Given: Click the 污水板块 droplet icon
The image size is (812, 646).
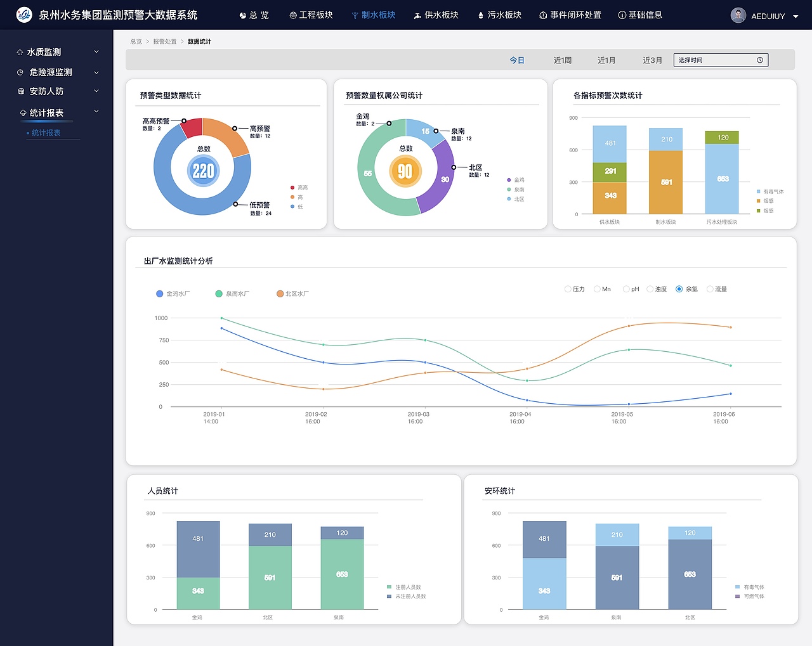Looking at the screenshot, I should [481, 15].
